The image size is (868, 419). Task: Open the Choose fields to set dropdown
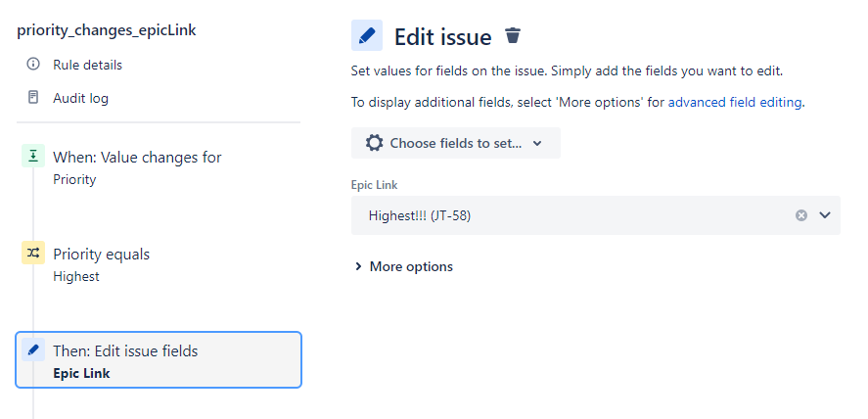[456, 143]
